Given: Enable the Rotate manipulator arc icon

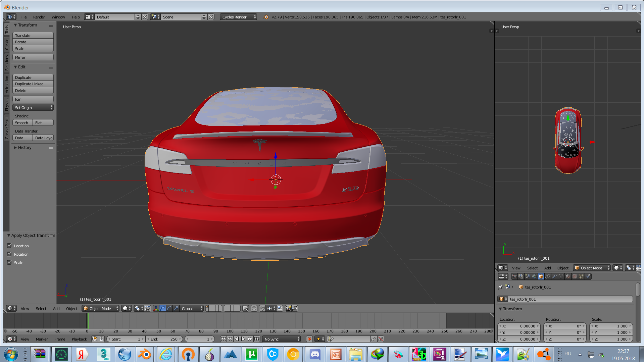Looking at the screenshot, I should point(169,308).
